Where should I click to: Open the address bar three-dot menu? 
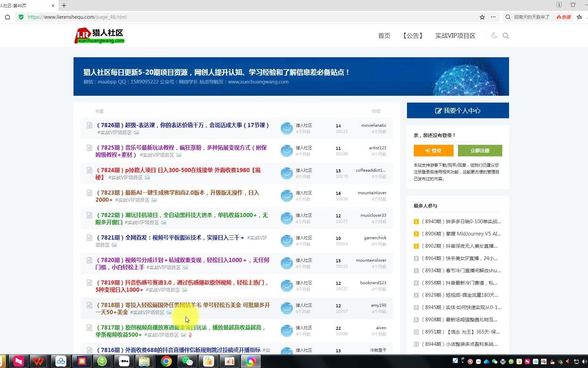point(493,17)
